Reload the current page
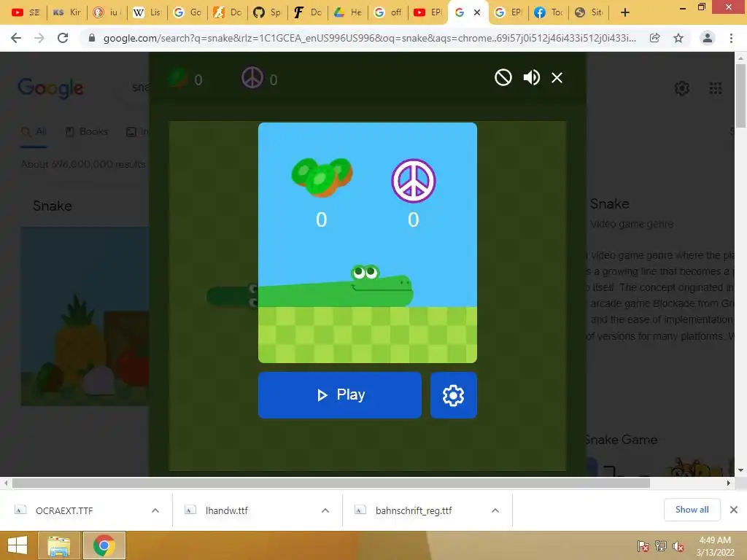747x560 pixels. pyautogui.click(x=63, y=38)
